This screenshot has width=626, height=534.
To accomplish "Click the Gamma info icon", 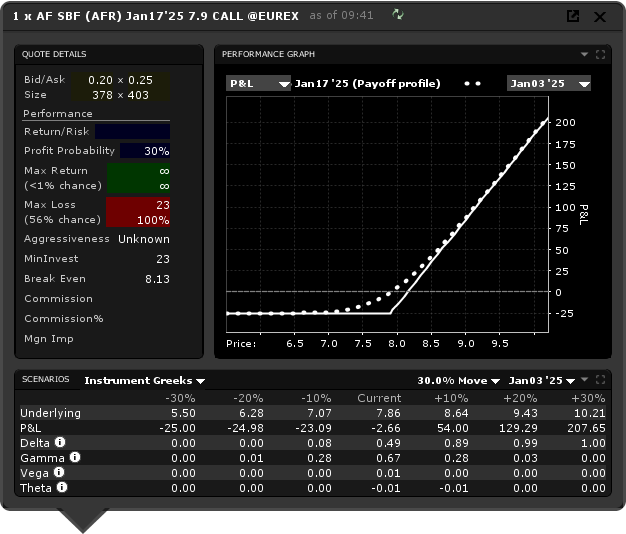I will click(74, 458).
